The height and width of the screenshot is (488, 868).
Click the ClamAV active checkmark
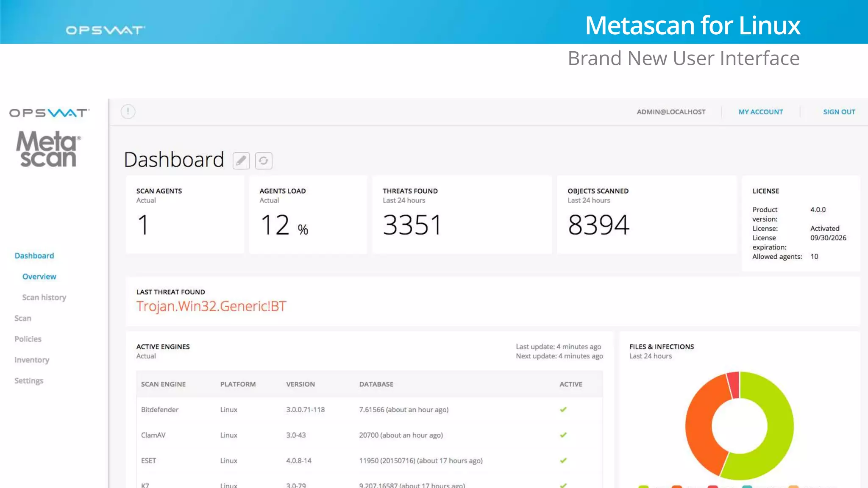pyautogui.click(x=563, y=435)
